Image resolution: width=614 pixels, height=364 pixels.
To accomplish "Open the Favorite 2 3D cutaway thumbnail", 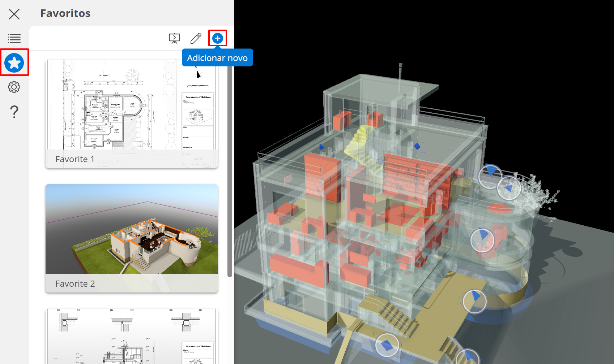I will click(x=132, y=238).
